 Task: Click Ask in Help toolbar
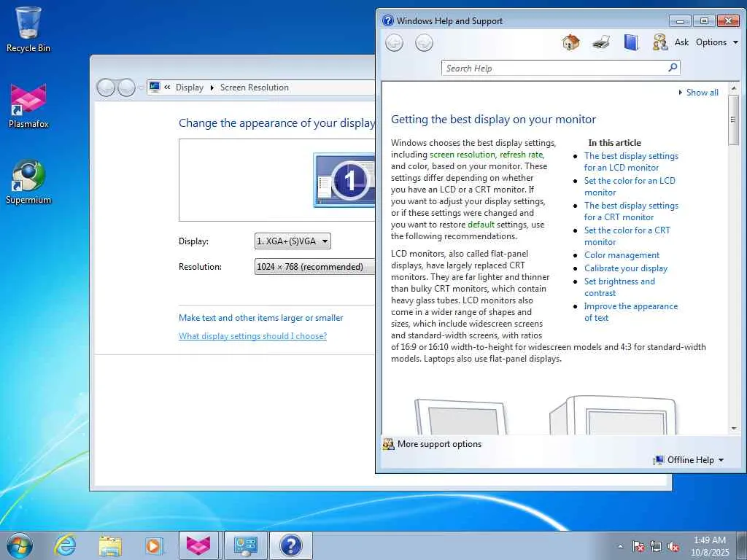click(681, 42)
